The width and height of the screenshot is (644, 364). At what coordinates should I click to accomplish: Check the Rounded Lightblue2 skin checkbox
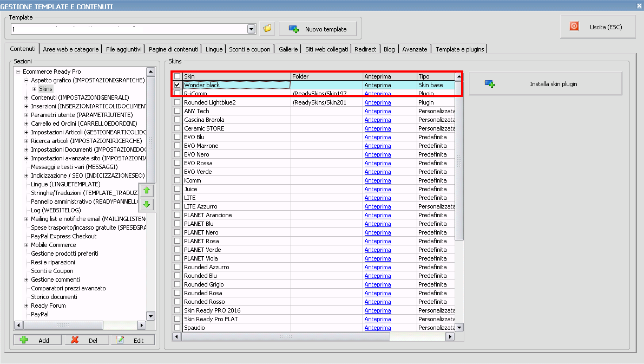[177, 102]
